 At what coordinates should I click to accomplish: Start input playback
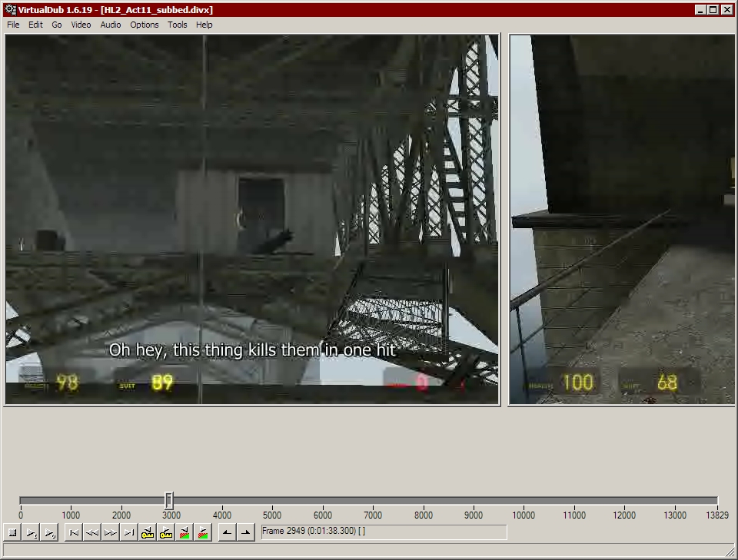tap(31, 532)
